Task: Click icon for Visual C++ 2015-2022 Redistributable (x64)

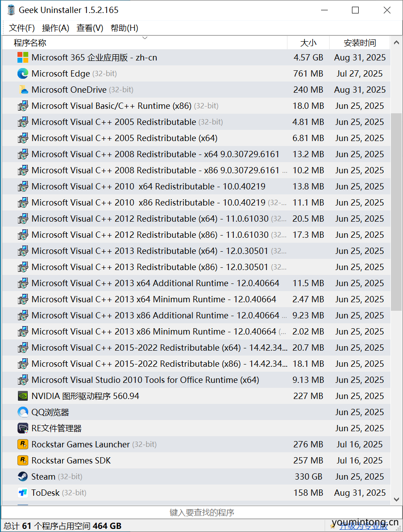Action: tap(23, 348)
